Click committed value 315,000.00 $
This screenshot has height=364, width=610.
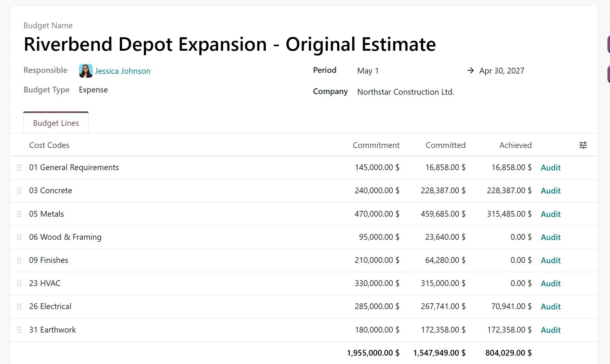[x=443, y=284]
